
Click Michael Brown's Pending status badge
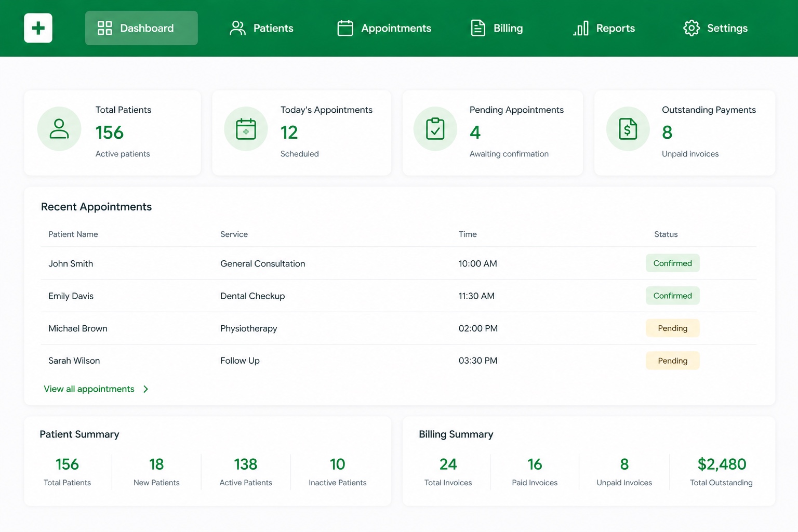coord(673,328)
